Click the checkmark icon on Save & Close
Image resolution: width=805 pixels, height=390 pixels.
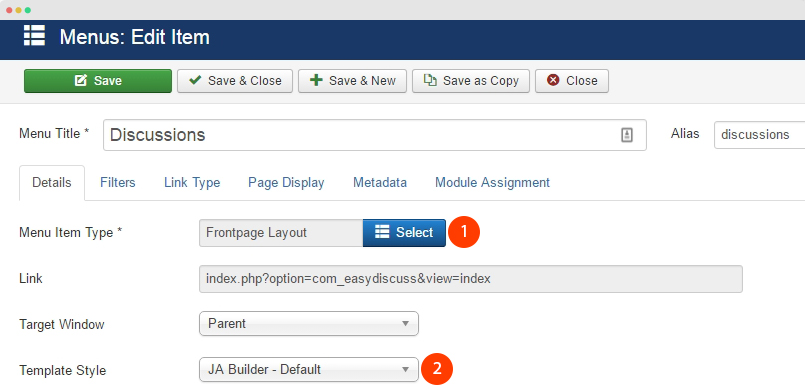tap(195, 81)
